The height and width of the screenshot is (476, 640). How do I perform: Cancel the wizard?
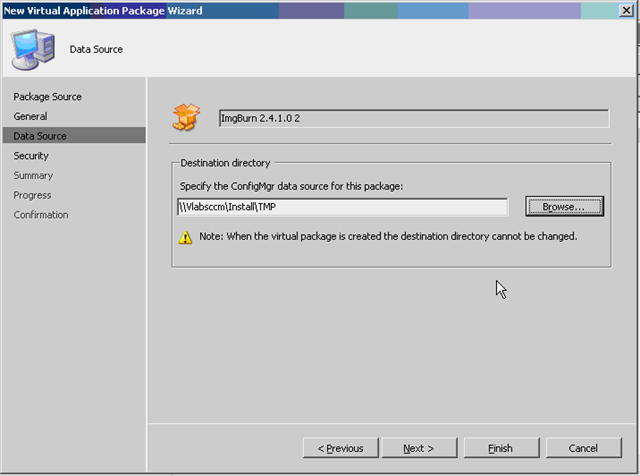pyautogui.click(x=583, y=448)
